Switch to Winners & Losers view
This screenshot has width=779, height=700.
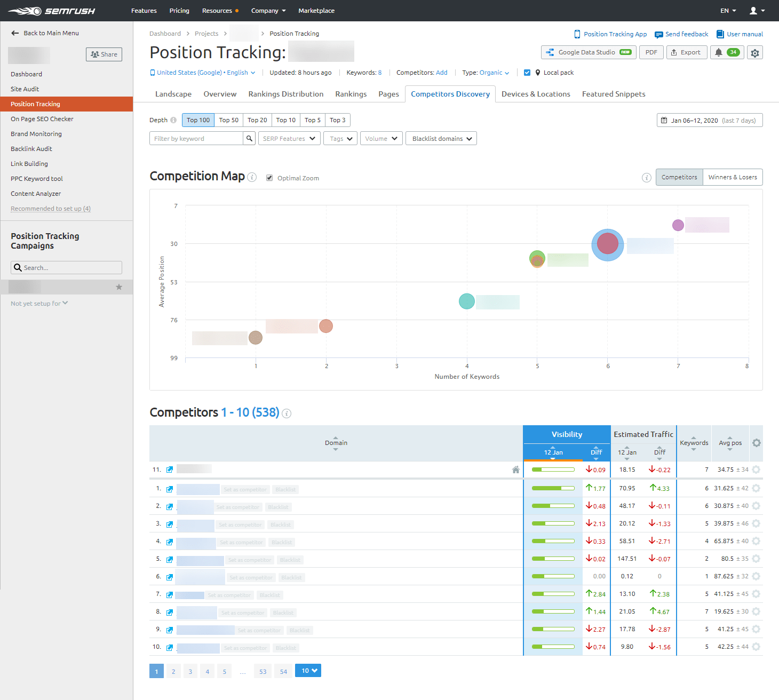click(x=733, y=177)
